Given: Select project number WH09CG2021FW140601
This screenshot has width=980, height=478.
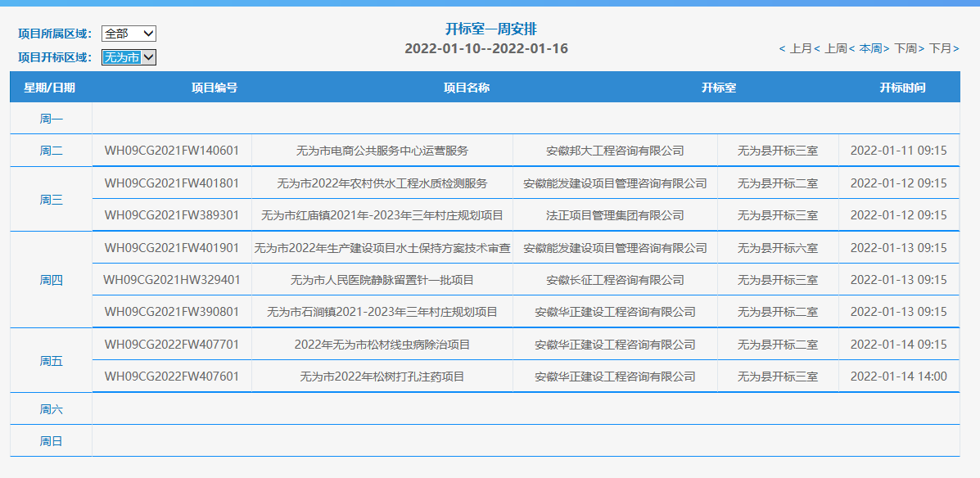Looking at the screenshot, I should (172, 151).
